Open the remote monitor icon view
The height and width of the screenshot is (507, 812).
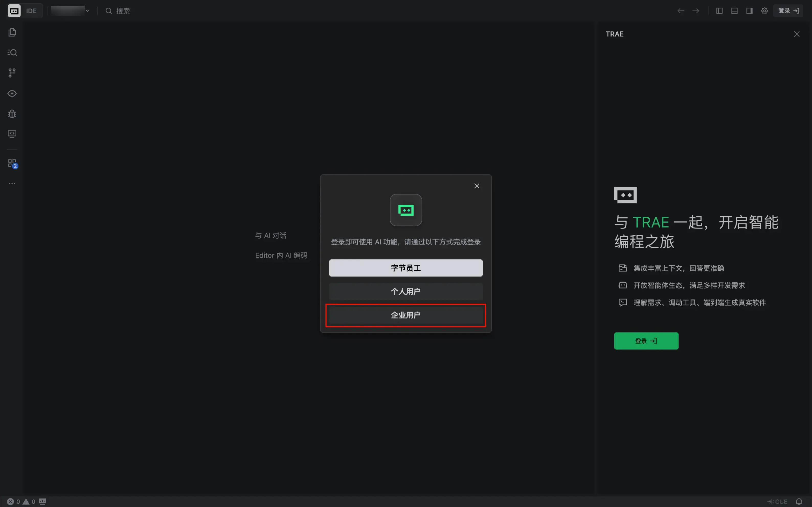pyautogui.click(x=12, y=134)
